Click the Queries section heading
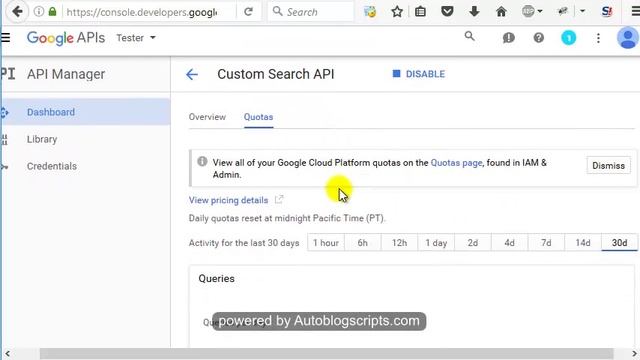Viewport: 640px width, 360px height. tap(216, 279)
